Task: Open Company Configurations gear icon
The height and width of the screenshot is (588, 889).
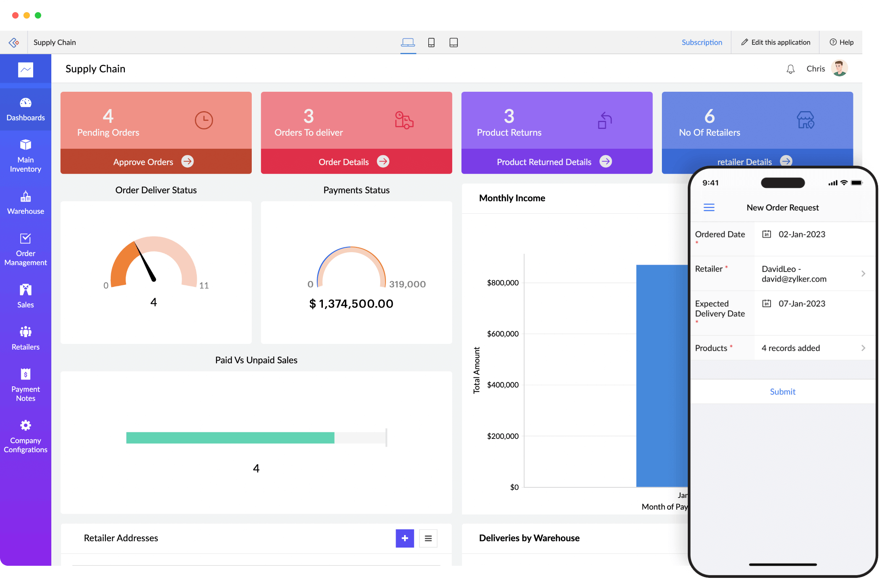Action: [x=25, y=426]
